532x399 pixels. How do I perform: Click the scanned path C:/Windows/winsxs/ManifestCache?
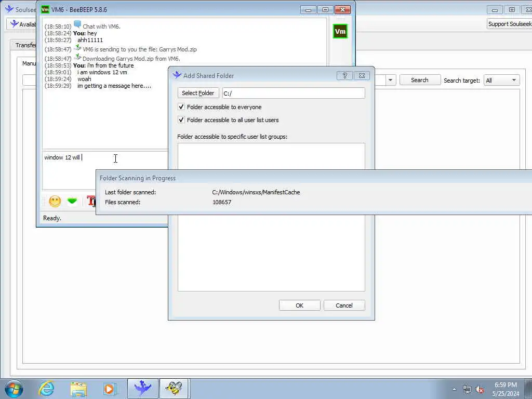pos(256,192)
